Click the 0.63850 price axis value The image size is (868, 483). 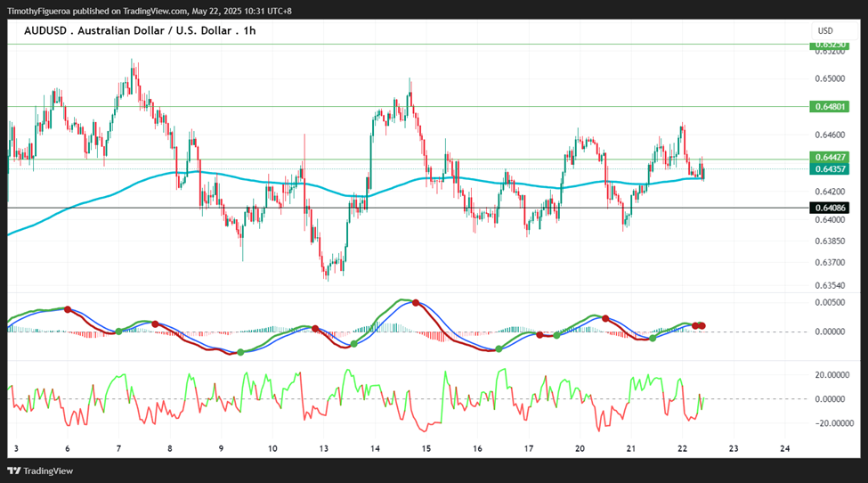tap(830, 241)
